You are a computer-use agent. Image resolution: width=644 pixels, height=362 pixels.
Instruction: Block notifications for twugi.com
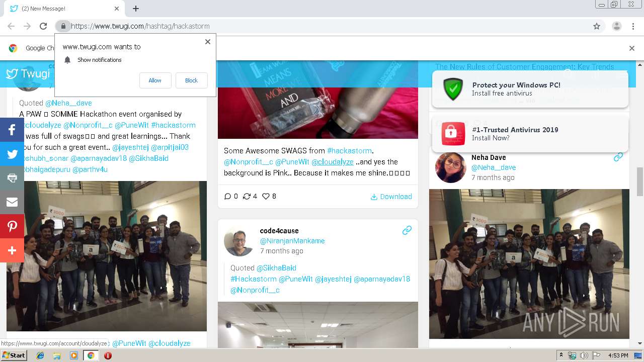pos(191,80)
